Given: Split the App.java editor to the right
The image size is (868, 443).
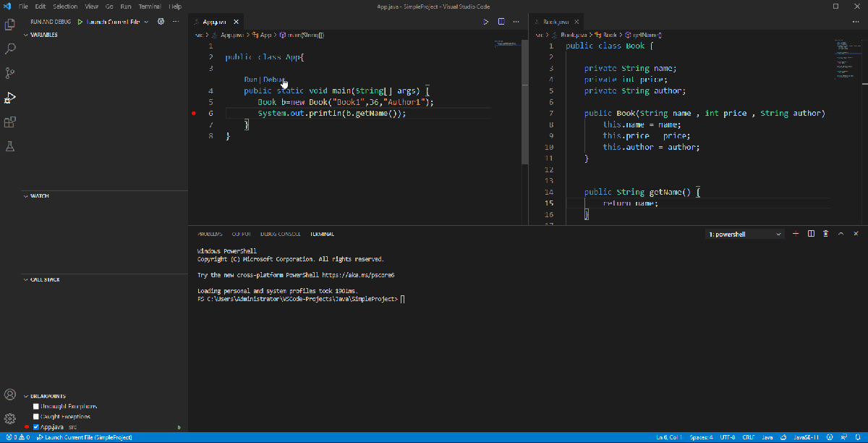Looking at the screenshot, I should click(501, 22).
